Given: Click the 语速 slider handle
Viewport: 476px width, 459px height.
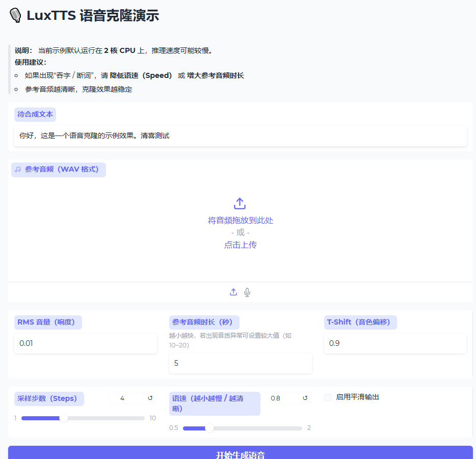Looking at the screenshot, I should coord(209,428).
